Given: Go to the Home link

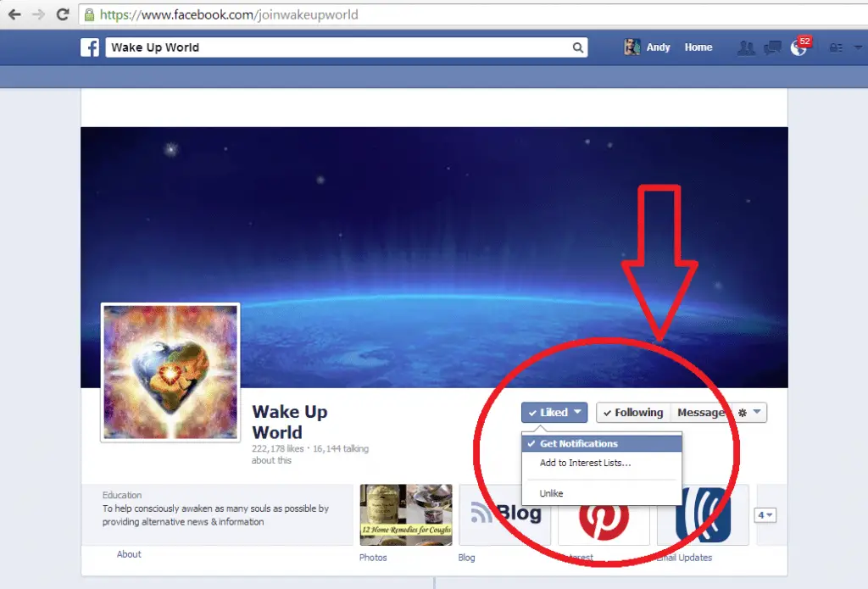Looking at the screenshot, I should coord(698,47).
